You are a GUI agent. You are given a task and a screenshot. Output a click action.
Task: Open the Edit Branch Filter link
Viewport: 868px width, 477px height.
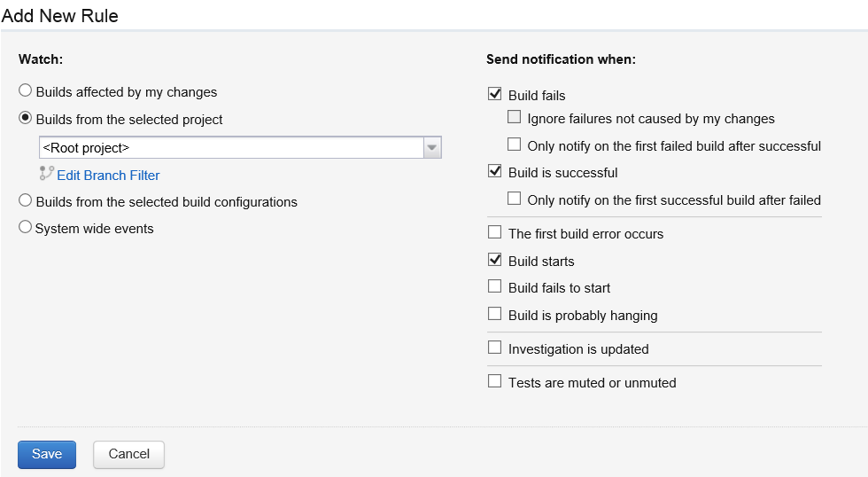(108, 176)
